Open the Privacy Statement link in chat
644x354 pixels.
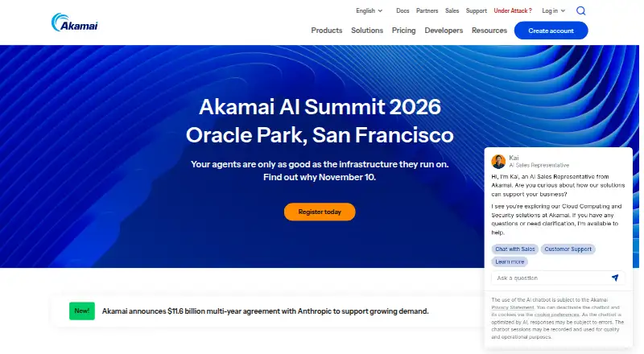pyautogui.click(x=513, y=307)
